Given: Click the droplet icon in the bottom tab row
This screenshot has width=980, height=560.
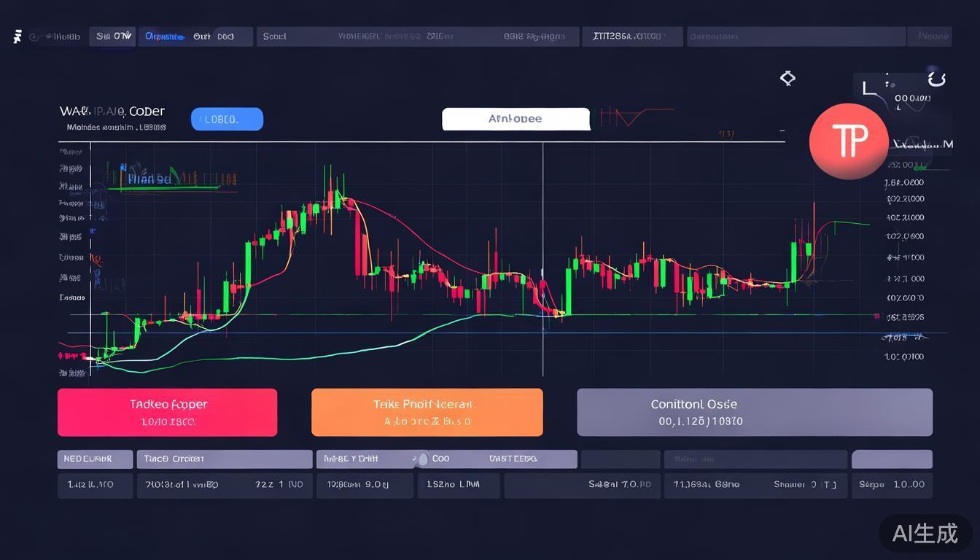Looking at the screenshot, I should pyautogui.click(x=421, y=459).
